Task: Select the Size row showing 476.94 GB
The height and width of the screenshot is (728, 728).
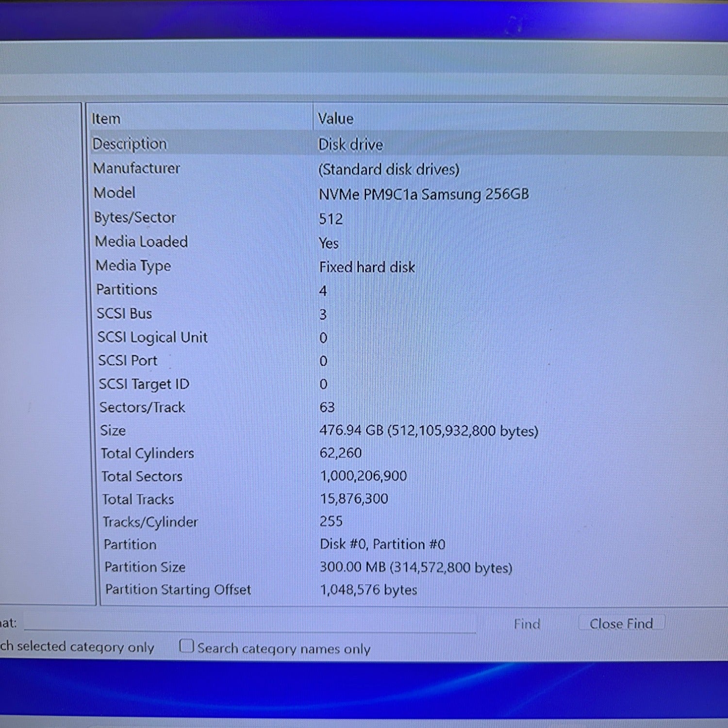Action: pyautogui.click(x=113, y=430)
